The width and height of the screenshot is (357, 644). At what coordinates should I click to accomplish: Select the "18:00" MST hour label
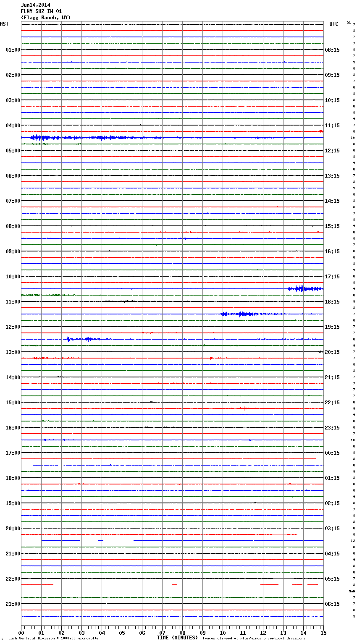point(13,478)
